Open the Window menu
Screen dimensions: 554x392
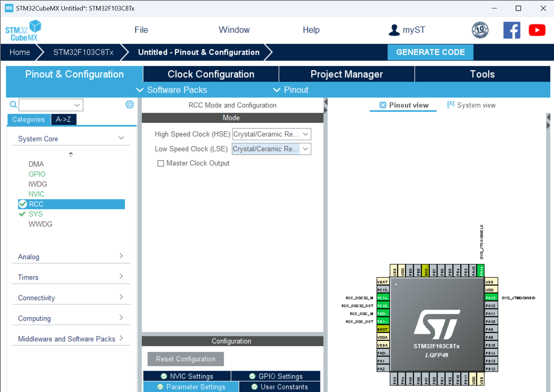pyautogui.click(x=234, y=30)
